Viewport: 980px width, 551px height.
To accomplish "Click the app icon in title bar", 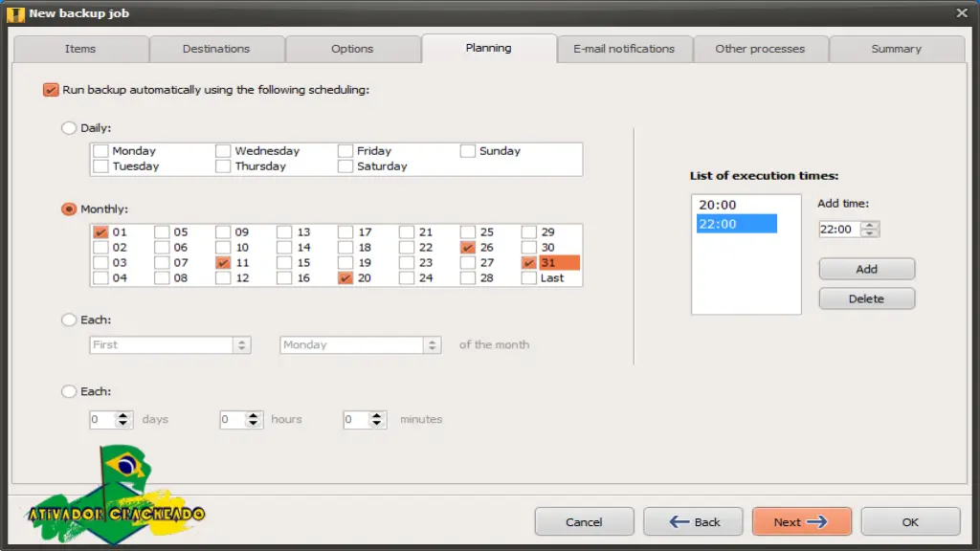I will 16,13.
